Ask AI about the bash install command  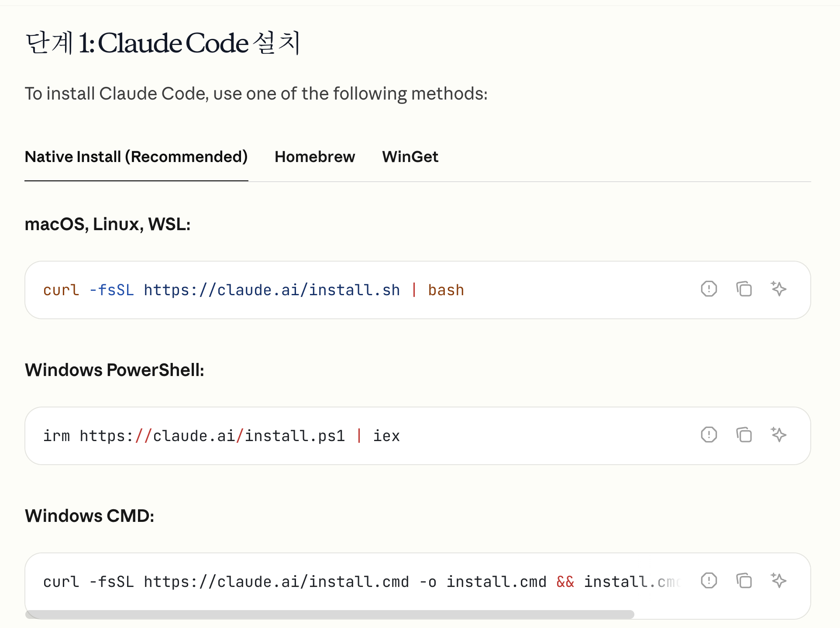tap(778, 289)
